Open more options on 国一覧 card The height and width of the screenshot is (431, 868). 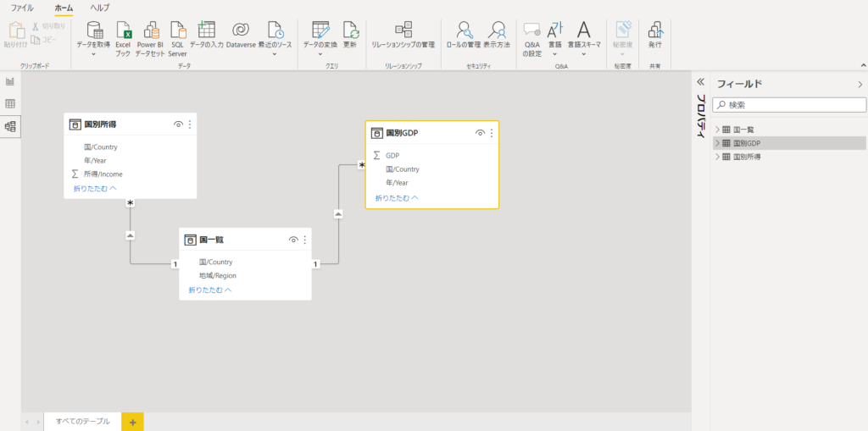tap(304, 240)
